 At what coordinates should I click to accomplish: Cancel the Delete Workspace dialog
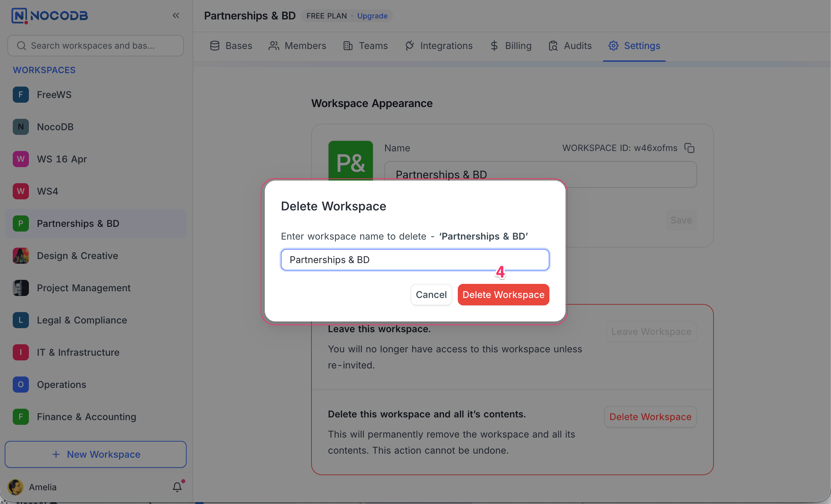point(431,295)
